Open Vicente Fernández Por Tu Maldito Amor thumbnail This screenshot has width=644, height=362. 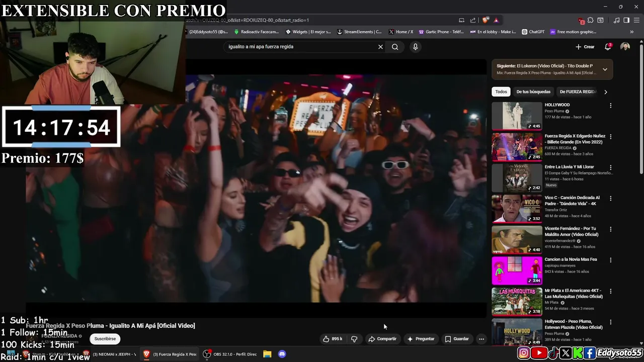(517, 240)
